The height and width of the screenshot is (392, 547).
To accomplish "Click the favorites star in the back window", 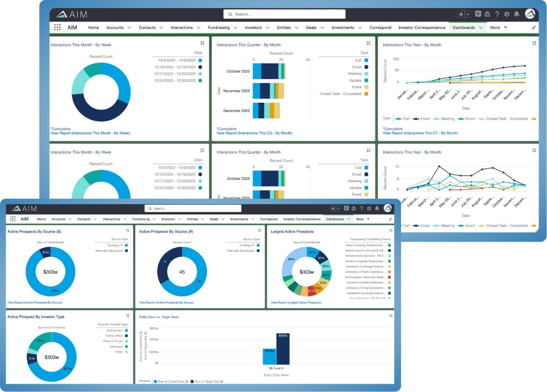I will (461, 14).
